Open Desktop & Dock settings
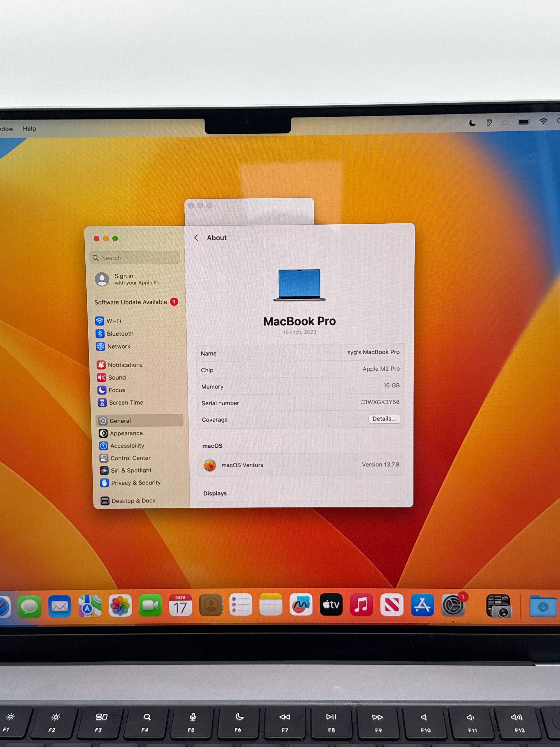The height and width of the screenshot is (747, 560). (128, 500)
